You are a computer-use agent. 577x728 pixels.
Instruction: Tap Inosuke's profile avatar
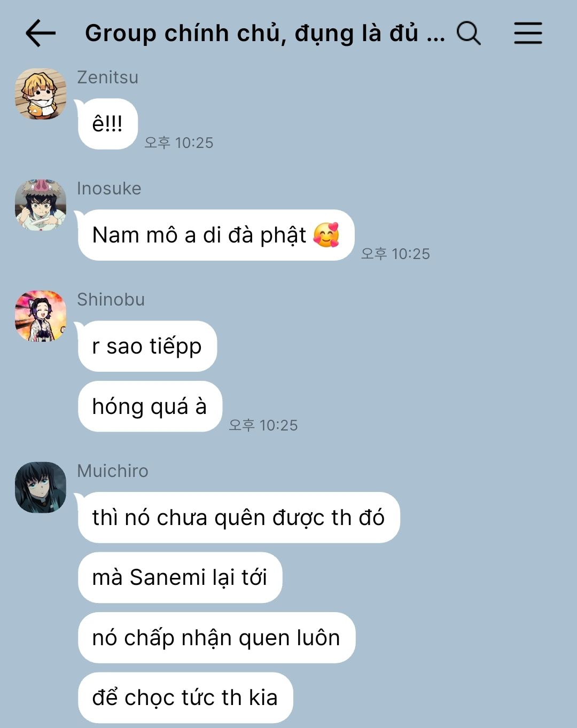[x=41, y=205]
